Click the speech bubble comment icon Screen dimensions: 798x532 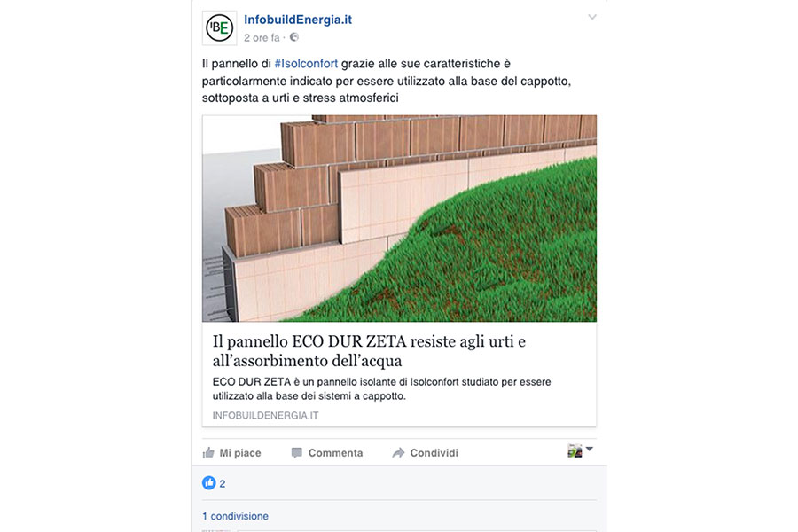(x=297, y=452)
